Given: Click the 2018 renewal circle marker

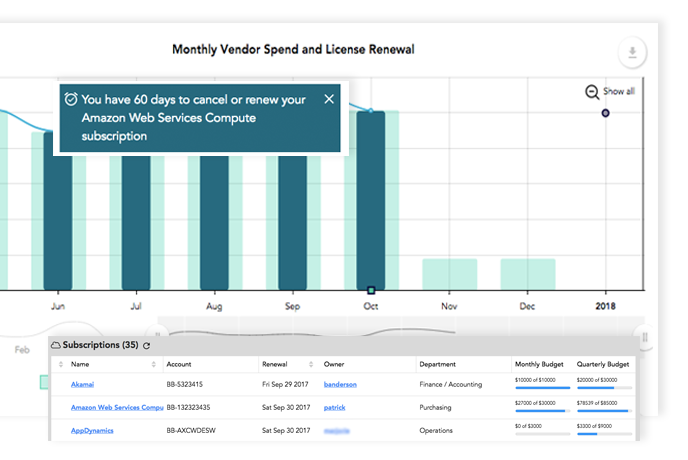Looking at the screenshot, I should tap(606, 113).
